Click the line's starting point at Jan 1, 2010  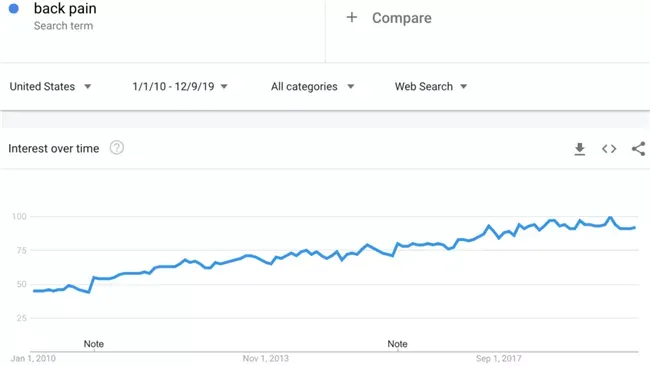(x=34, y=291)
